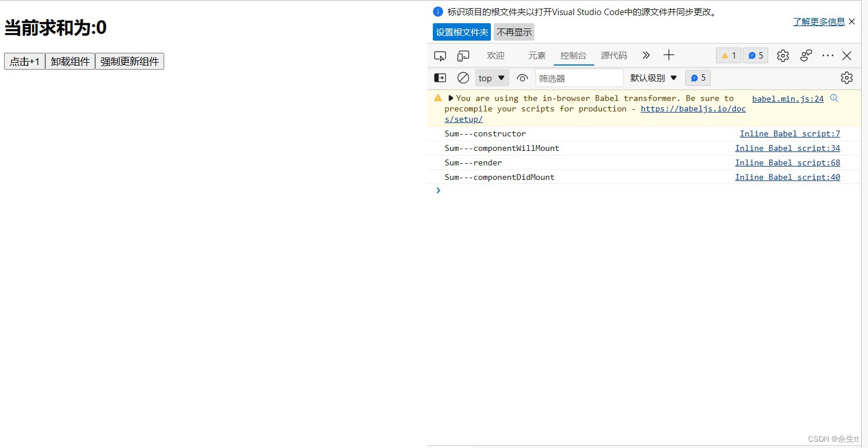
Task: Expand the Babel warning message triangle
Action: (x=451, y=98)
